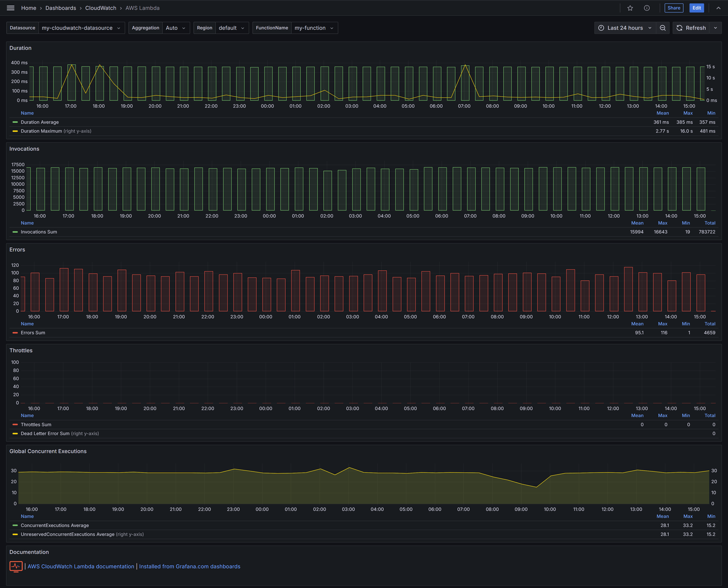This screenshot has height=588, width=728.
Task: Collapse the top controls with the chevron icon
Action: coord(718,8)
